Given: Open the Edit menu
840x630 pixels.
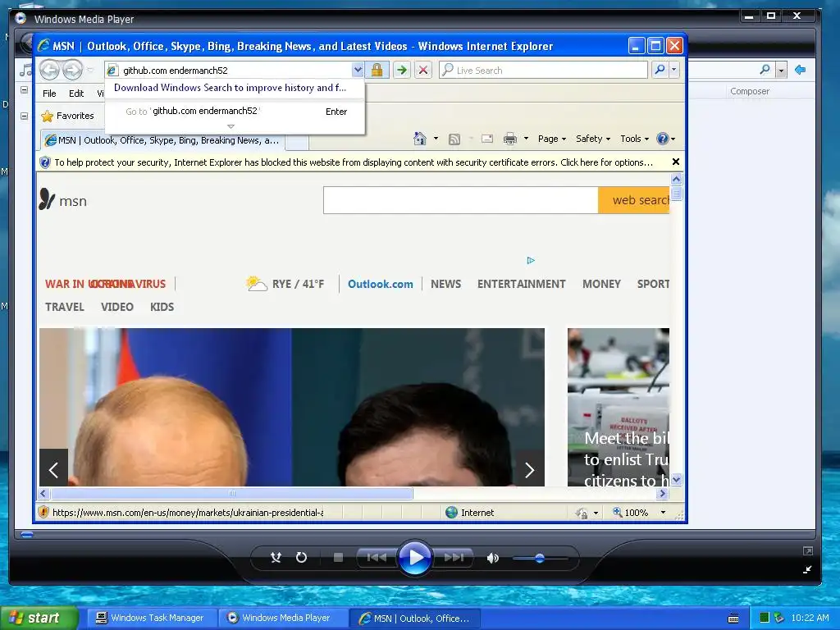Looking at the screenshot, I should tap(76, 94).
